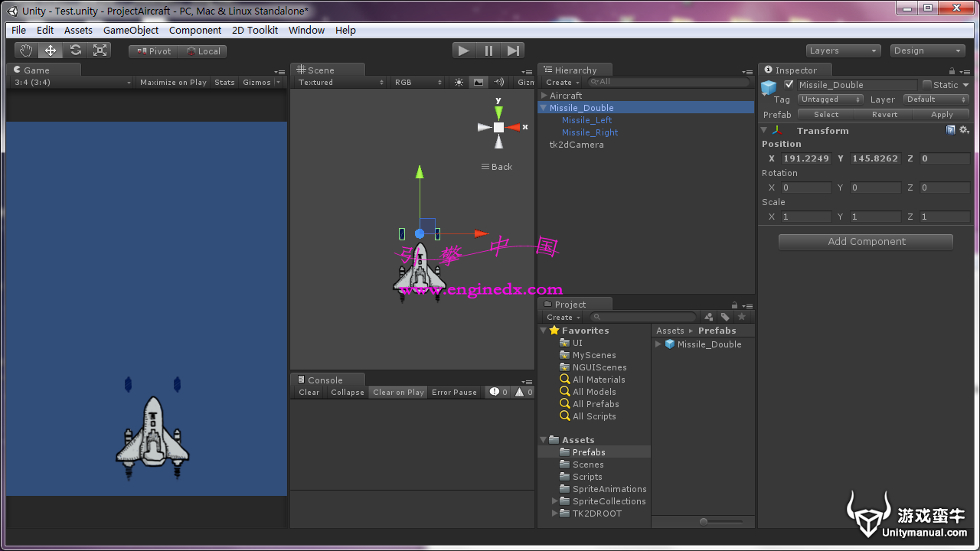The width and height of the screenshot is (980, 551).
Task: Collapse Missile_Double in Hierarchy
Action: coord(544,108)
